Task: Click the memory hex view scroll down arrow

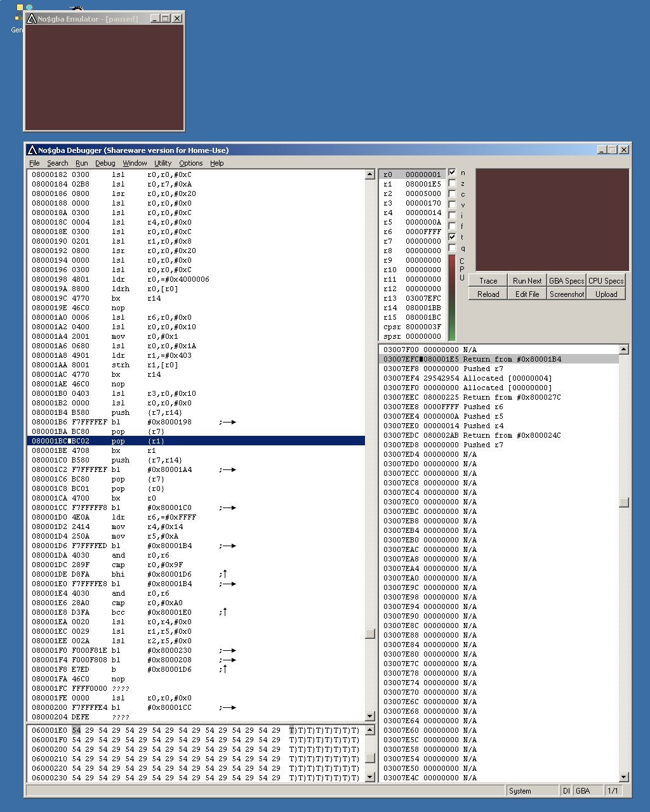Action: pyautogui.click(x=370, y=777)
